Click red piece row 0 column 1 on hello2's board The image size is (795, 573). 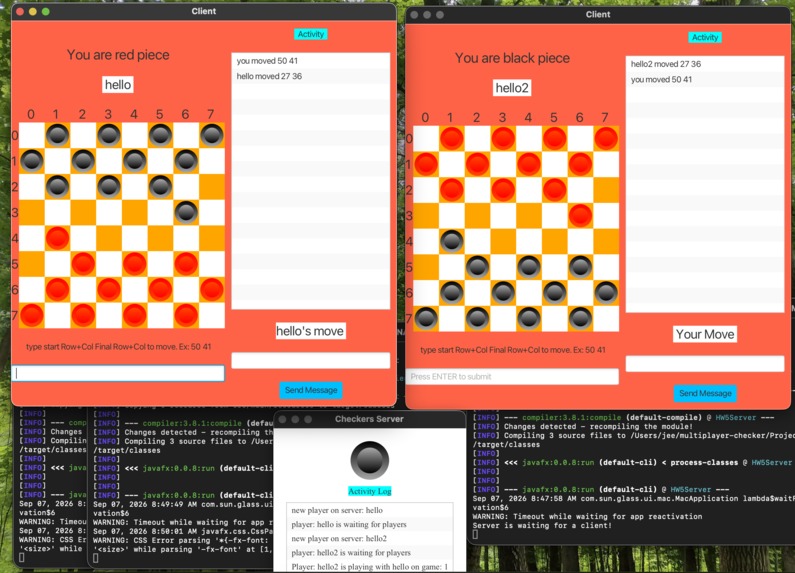click(451, 138)
